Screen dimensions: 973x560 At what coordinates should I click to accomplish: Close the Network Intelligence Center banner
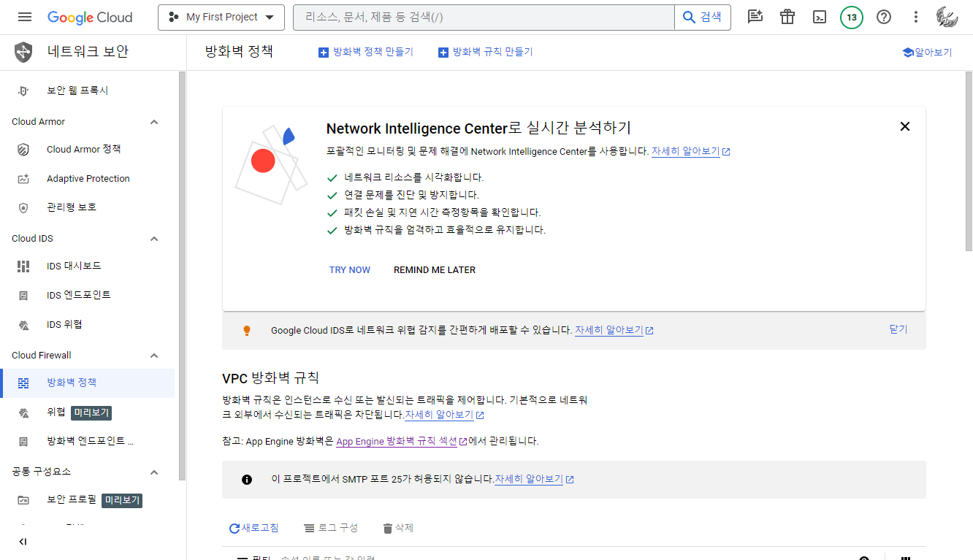click(x=905, y=126)
